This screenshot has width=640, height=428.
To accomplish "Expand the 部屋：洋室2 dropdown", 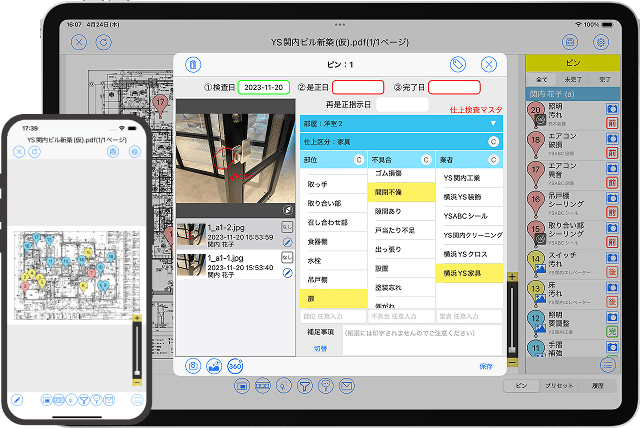I will click(x=493, y=123).
